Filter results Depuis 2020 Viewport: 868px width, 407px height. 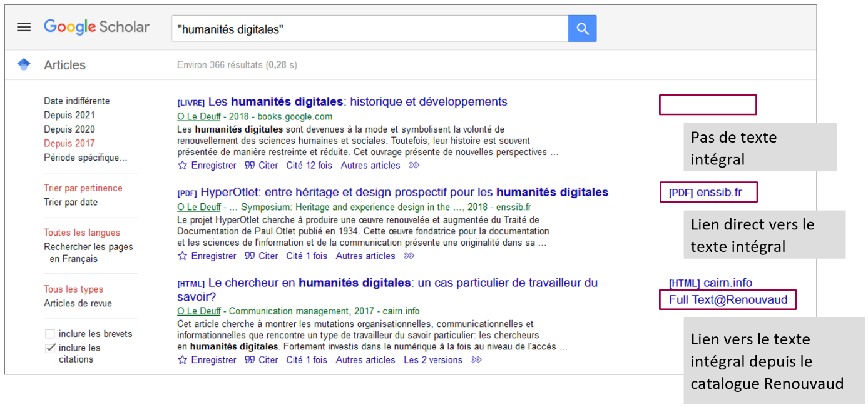pos(69,129)
